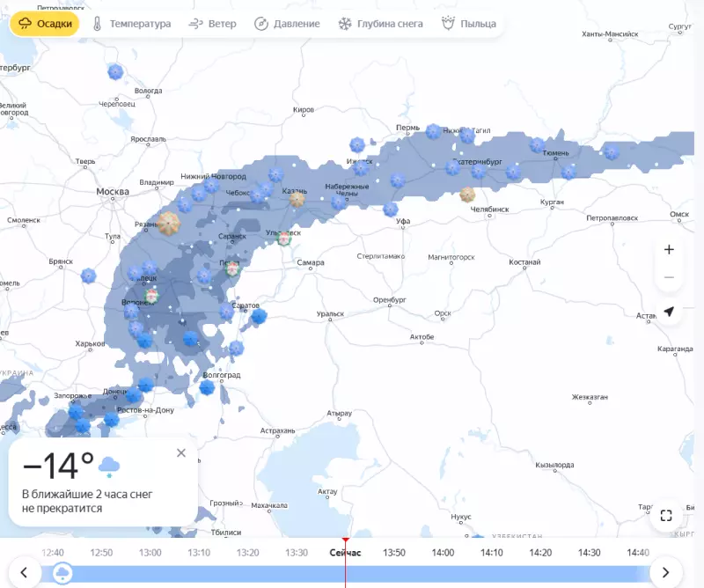This screenshot has height=588, width=704.
Task: Close the snow forecast popup
Action: click(180, 452)
